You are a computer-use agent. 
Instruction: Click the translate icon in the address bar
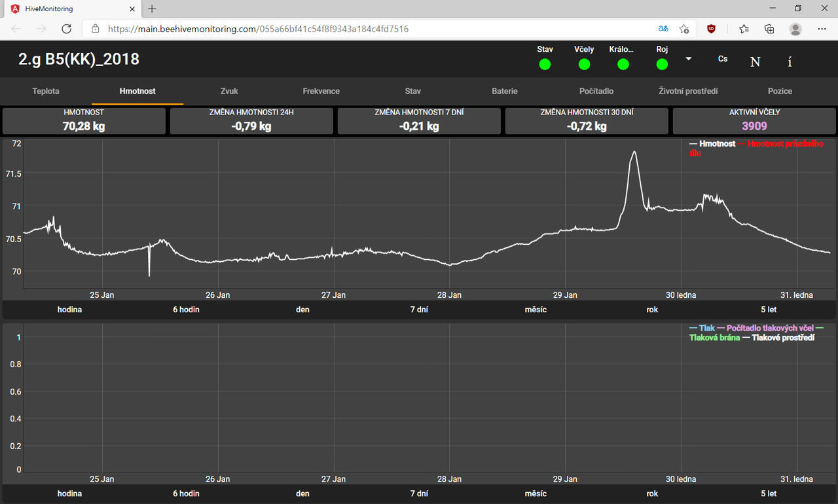pos(663,29)
